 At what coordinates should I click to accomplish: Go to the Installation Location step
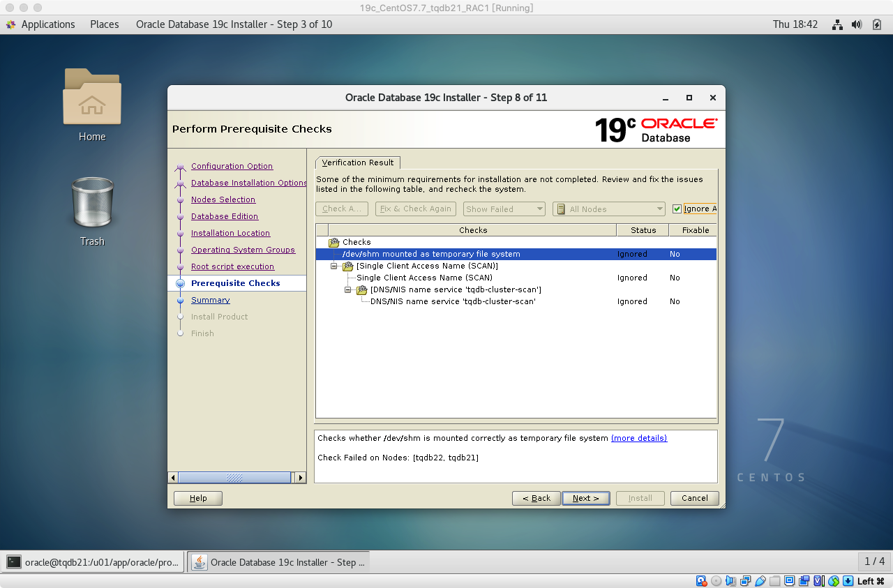[x=230, y=233]
